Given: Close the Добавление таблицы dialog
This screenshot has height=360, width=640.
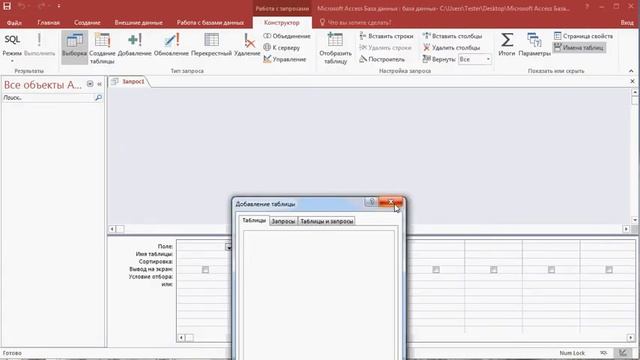Looking at the screenshot, I should pyautogui.click(x=391, y=202).
